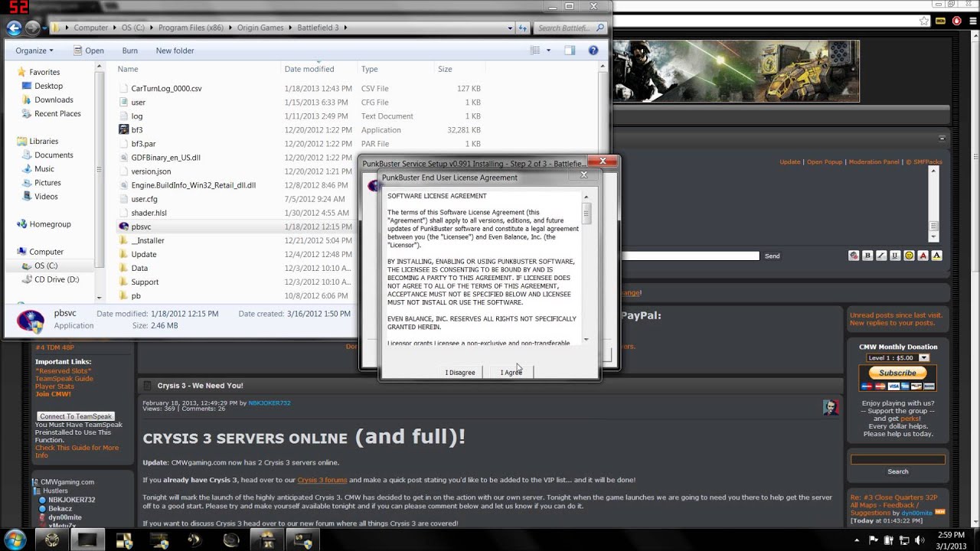Open the Organize dropdown menu

[34, 51]
